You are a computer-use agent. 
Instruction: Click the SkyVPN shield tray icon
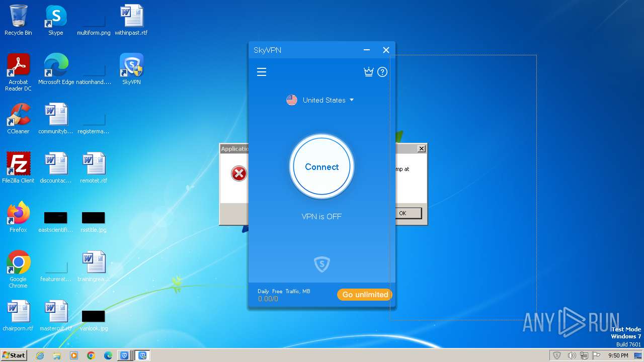tap(557, 355)
